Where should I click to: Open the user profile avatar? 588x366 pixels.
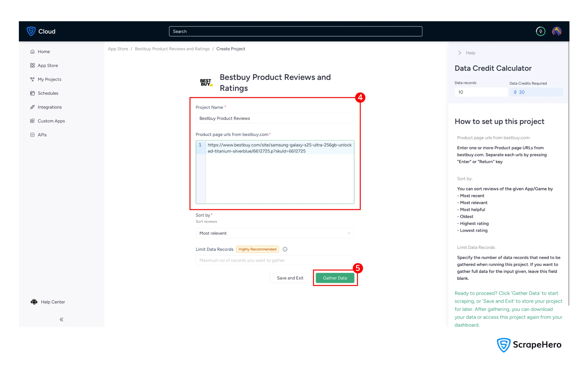pos(557,31)
